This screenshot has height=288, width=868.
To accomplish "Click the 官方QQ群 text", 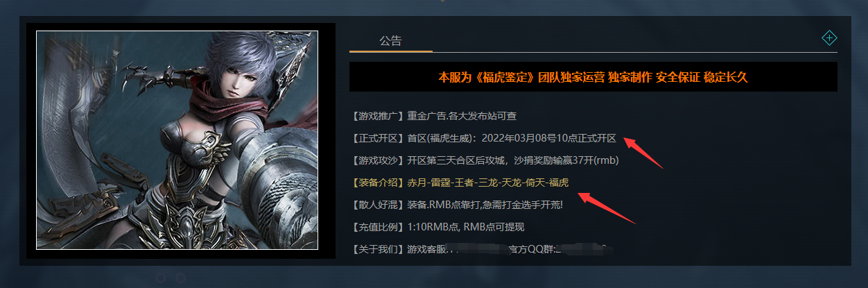I will tap(532, 248).
